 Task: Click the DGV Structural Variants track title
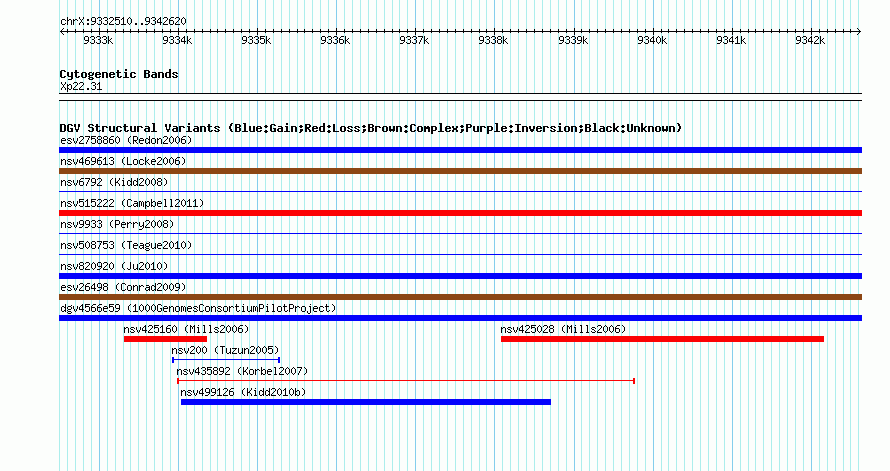(x=371, y=128)
